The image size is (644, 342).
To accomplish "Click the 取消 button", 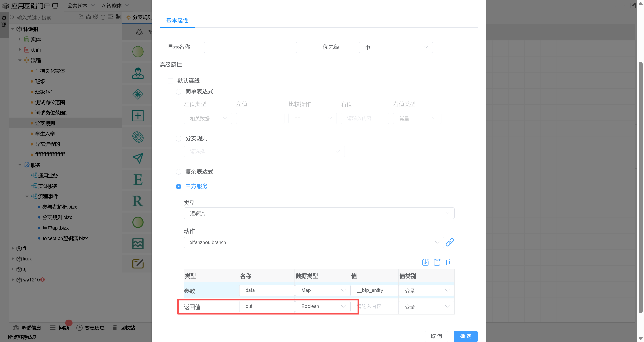I will (436, 336).
